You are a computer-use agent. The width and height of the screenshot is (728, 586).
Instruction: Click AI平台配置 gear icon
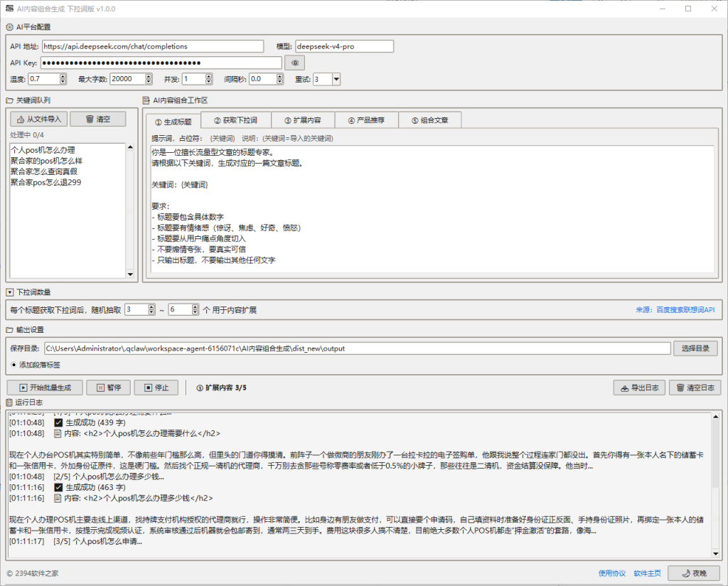pyautogui.click(x=9, y=27)
